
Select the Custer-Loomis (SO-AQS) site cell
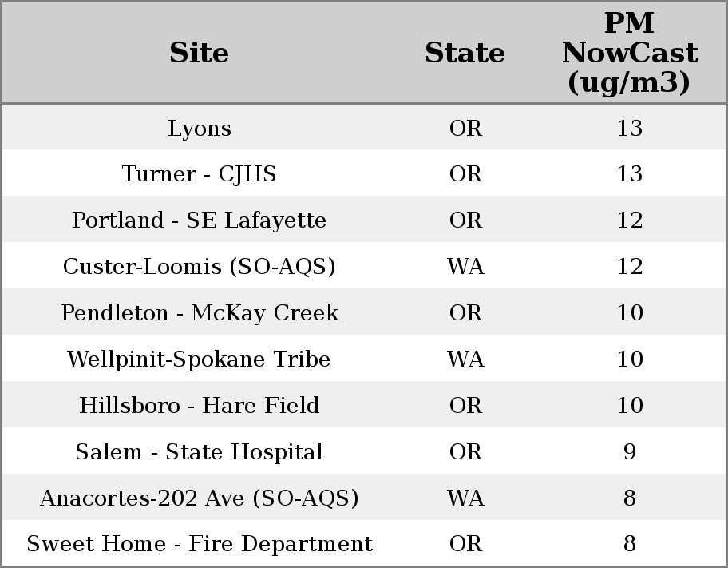click(199, 267)
